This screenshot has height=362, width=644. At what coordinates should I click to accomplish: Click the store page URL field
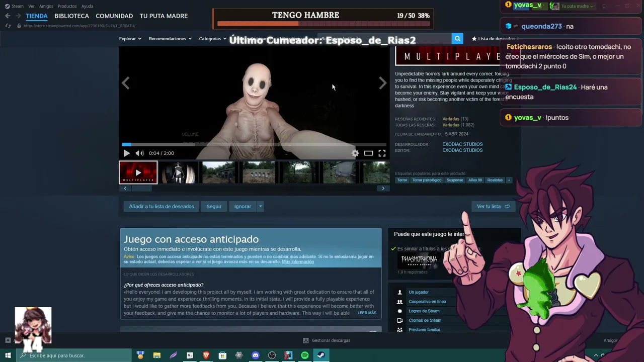[x=79, y=26]
